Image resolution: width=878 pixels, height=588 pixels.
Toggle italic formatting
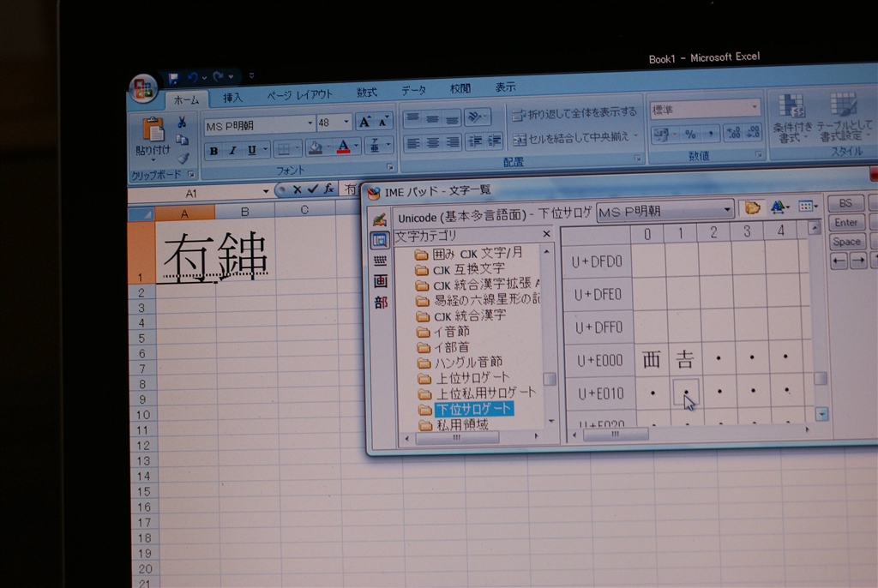coord(232,150)
